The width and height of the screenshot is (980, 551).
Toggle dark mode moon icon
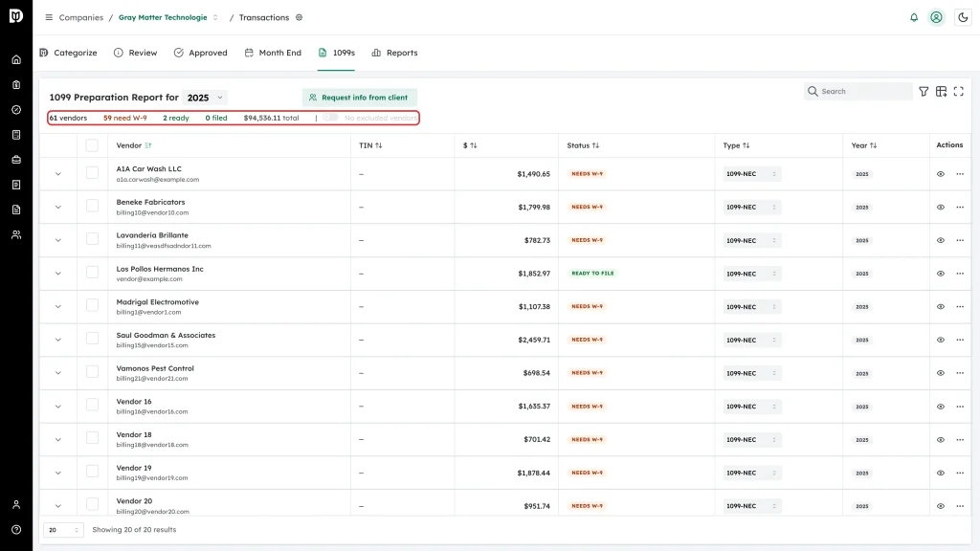963,17
